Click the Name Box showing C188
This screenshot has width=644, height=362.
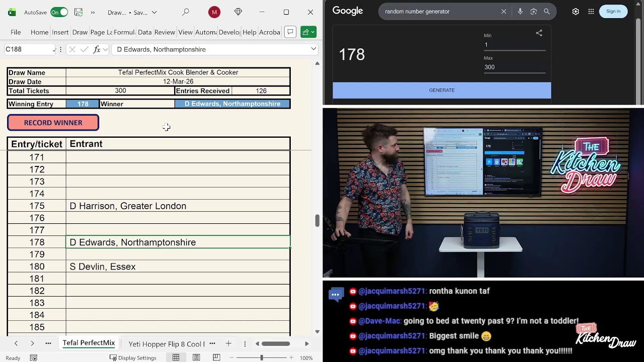click(x=29, y=49)
